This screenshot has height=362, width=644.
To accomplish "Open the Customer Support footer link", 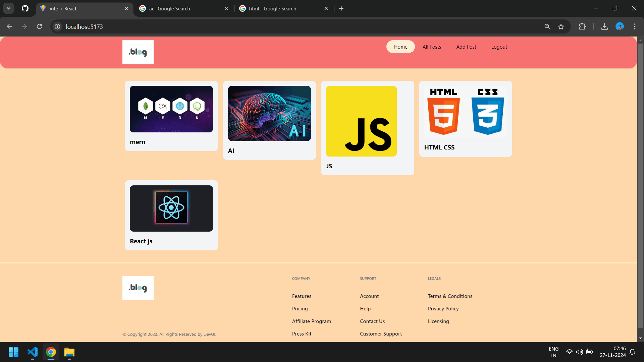I will 381,334.
